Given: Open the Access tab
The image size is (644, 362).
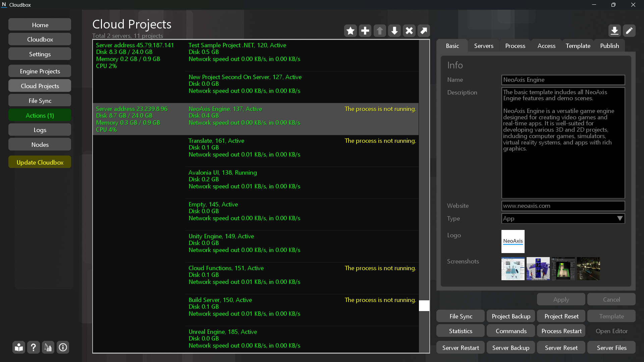Looking at the screenshot, I should coord(546,46).
